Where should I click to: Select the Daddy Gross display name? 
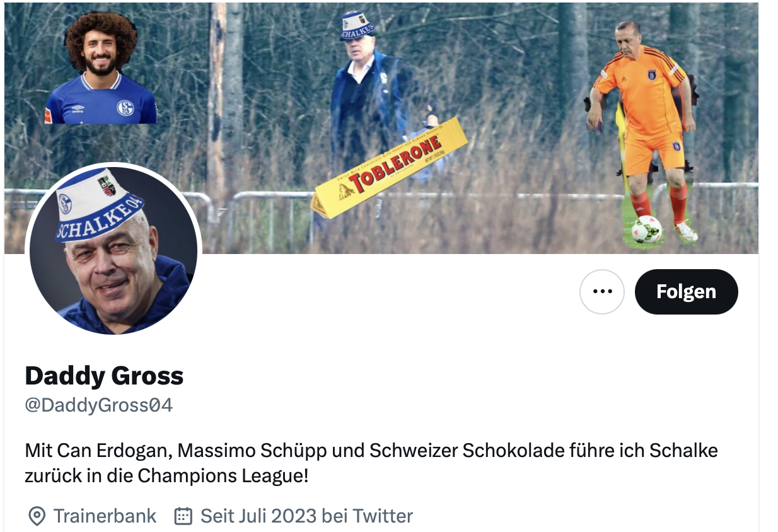104,376
